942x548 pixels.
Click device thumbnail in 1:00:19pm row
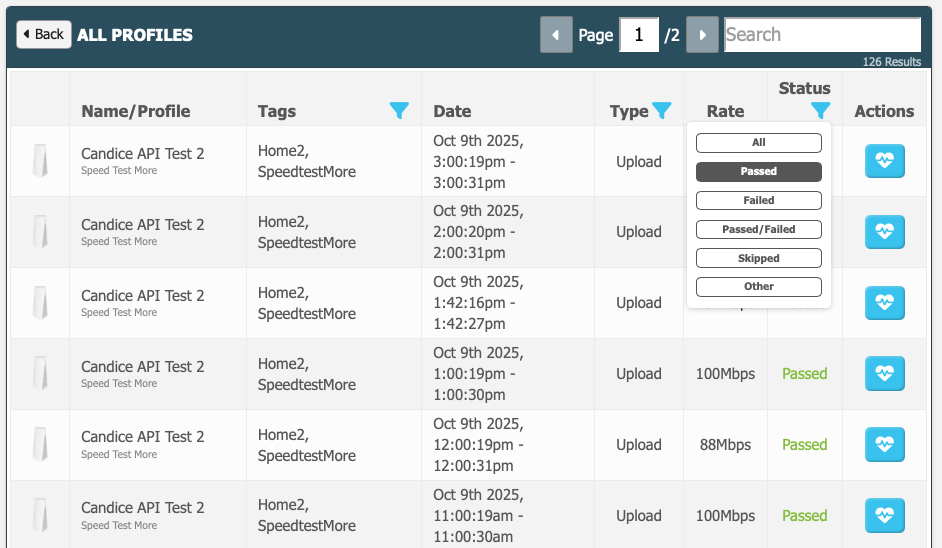click(x=40, y=374)
